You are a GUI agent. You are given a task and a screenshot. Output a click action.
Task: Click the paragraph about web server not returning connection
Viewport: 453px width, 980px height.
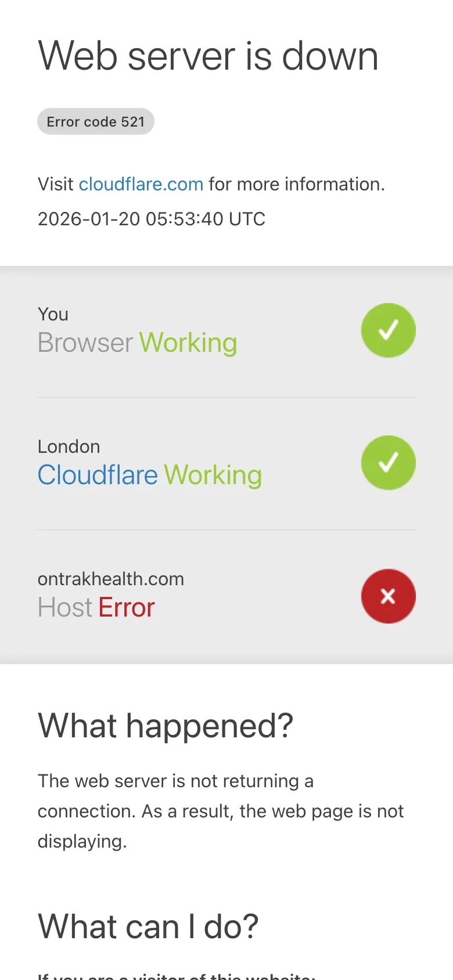coord(221,811)
